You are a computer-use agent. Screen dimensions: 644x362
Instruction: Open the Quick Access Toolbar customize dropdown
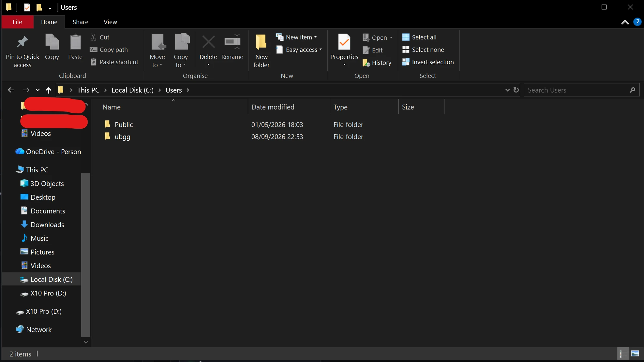[50, 8]
